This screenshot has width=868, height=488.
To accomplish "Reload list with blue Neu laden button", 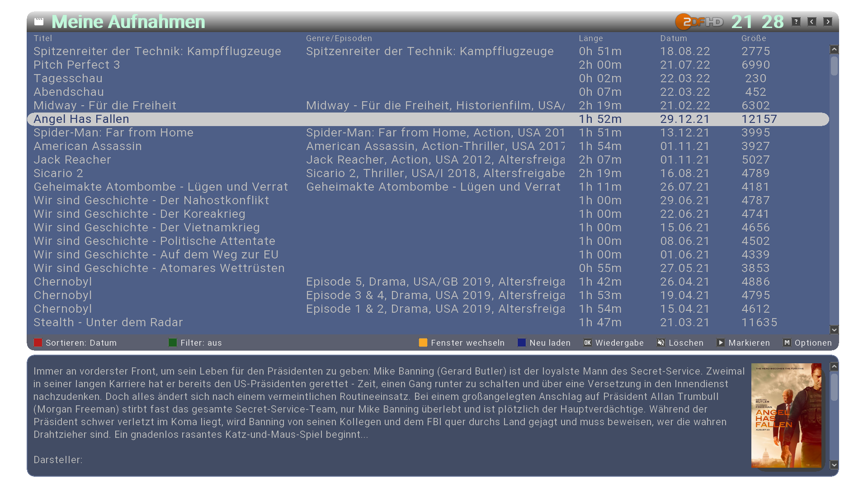I will coord(522,343).
